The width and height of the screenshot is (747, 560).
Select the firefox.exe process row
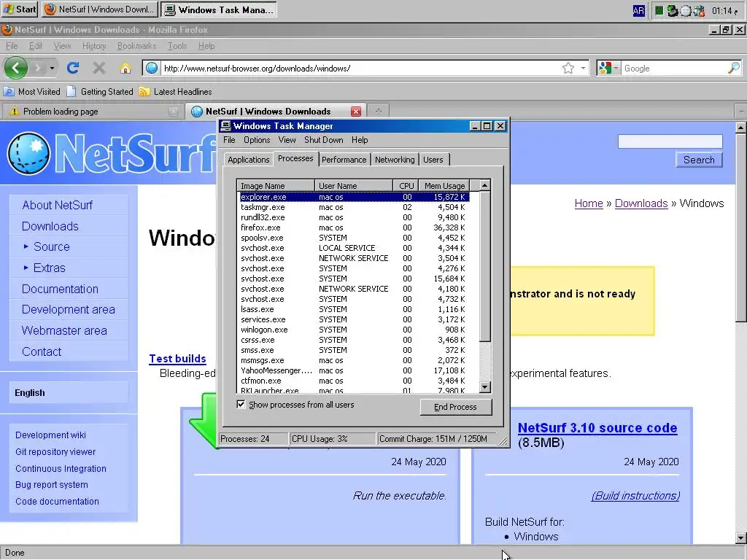pos(354,227)
